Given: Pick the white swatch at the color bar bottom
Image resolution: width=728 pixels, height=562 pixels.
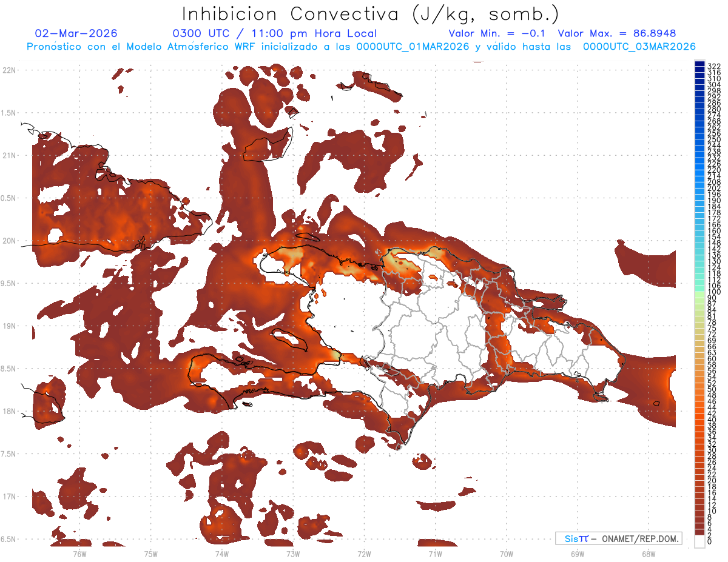Looking at the screenshot, I should click(700, 541).
